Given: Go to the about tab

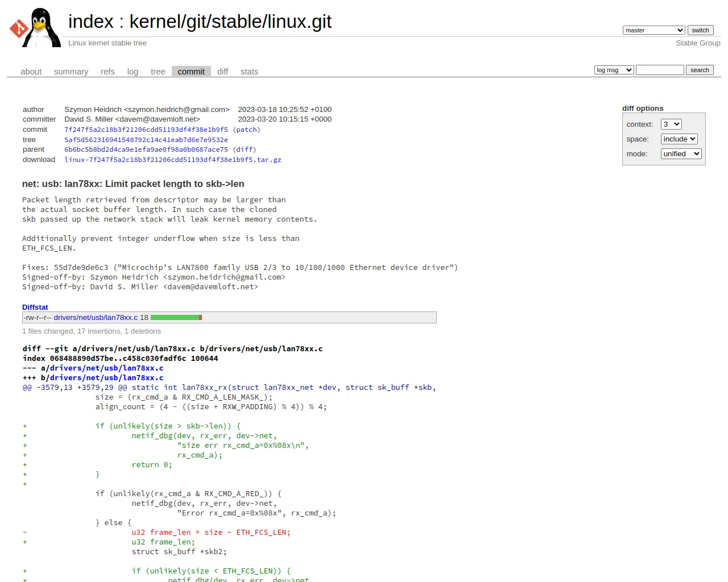Looking at the screenshot, I should point(31,72).
